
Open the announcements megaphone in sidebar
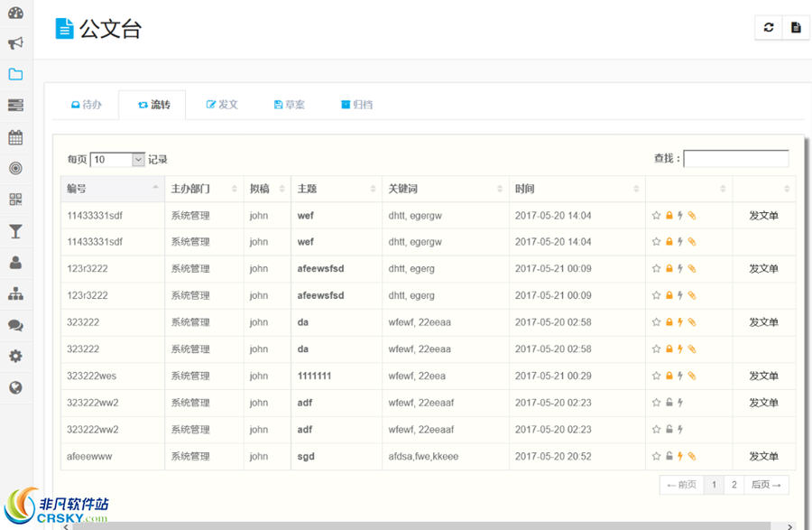(14, 43)
